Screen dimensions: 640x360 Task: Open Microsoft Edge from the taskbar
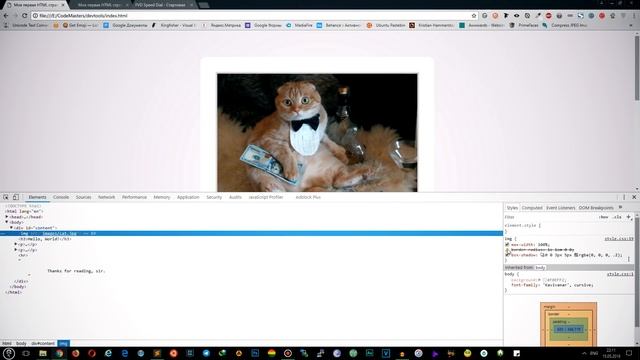124,353
